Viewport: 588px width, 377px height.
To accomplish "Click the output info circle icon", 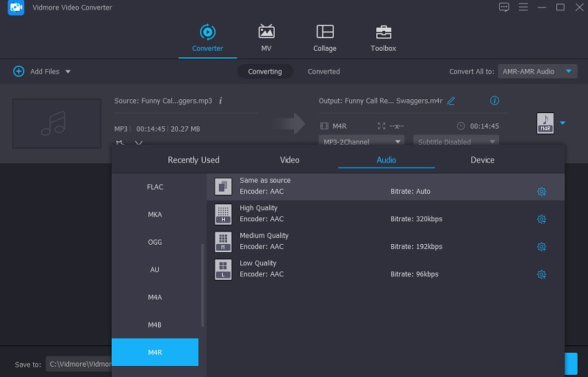I will click(x=495, y=101).
